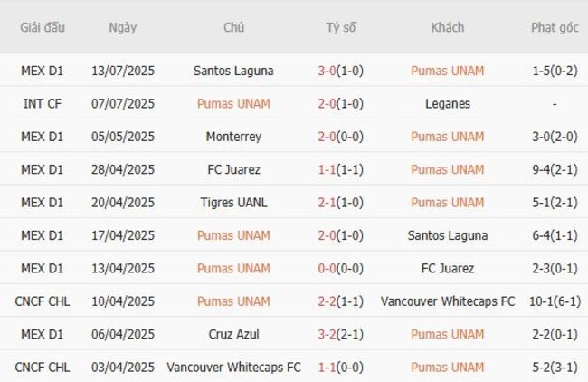The height and width of the screenshot is (382, 588).
Task: Click the Santos Laguna home team on 13/07/2025
Action: point(233,71)
